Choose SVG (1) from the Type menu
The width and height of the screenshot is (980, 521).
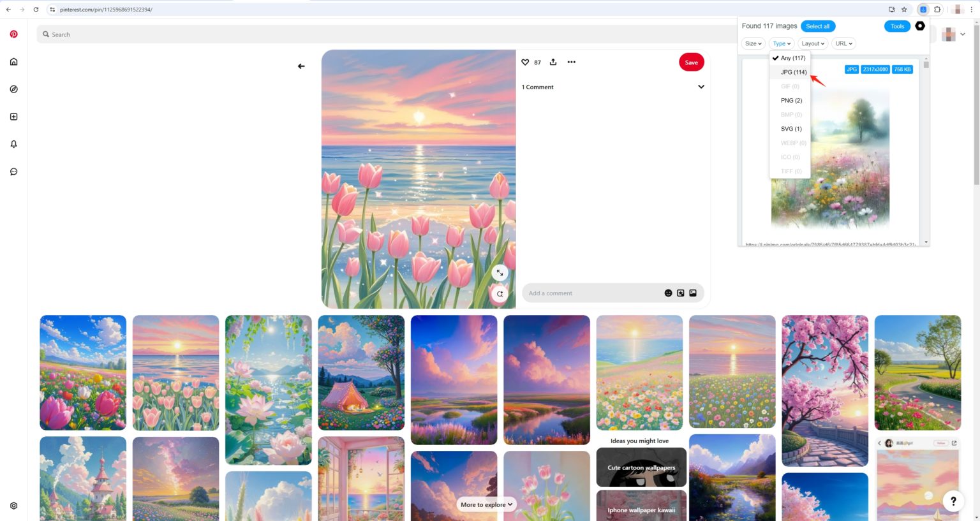791,128
